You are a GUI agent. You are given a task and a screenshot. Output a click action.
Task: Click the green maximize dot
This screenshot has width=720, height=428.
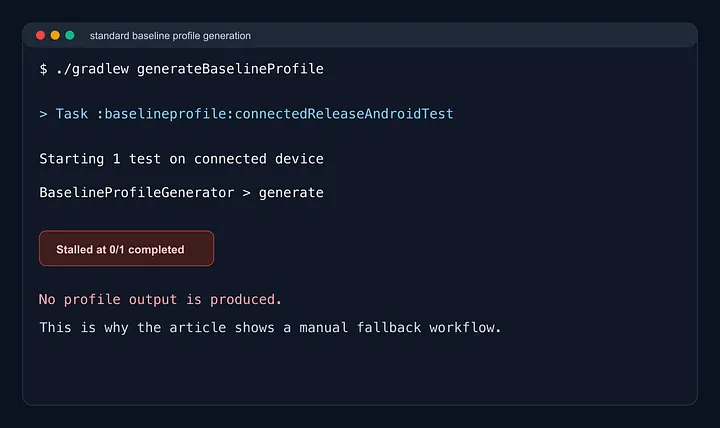pos(70,35)
